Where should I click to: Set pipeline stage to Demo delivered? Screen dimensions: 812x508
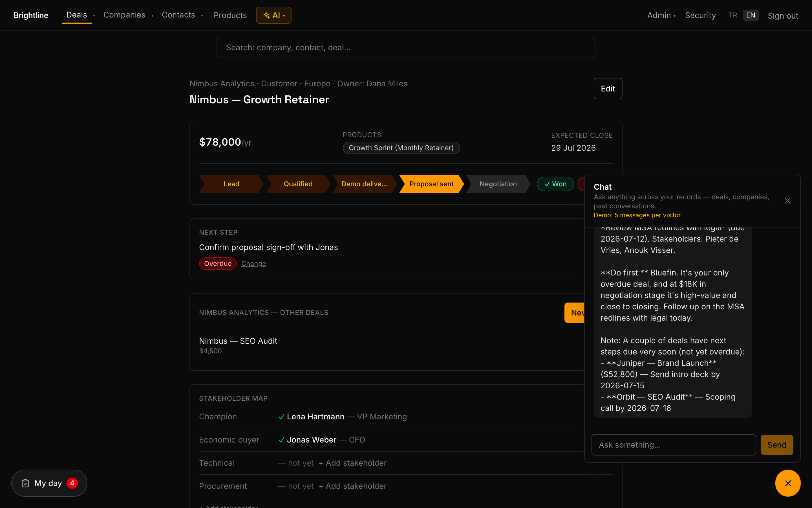tap(364, 184)
